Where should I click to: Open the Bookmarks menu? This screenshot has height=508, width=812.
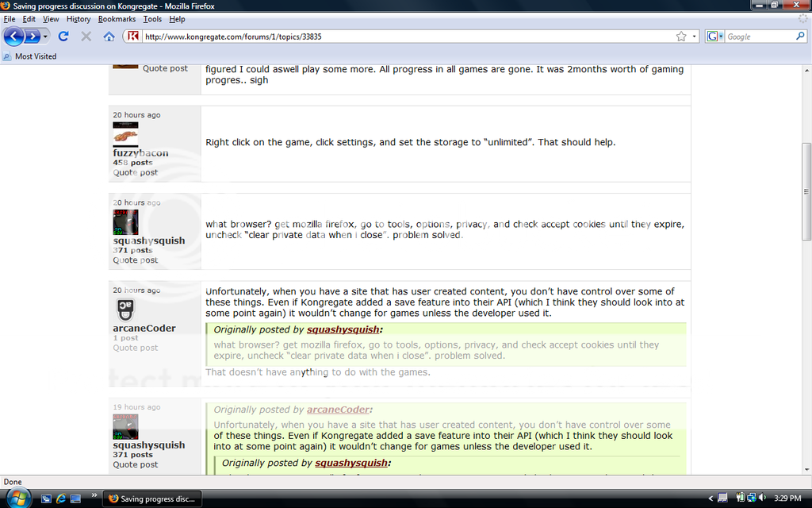point(117,19)
